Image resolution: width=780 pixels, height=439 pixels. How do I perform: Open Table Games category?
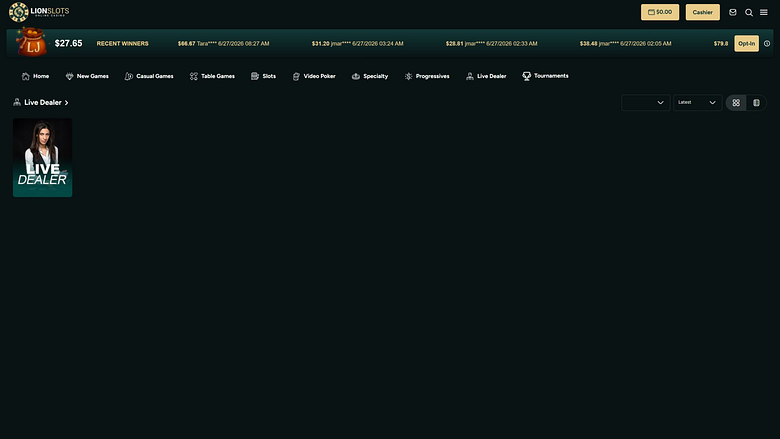[x=212, y=76]
